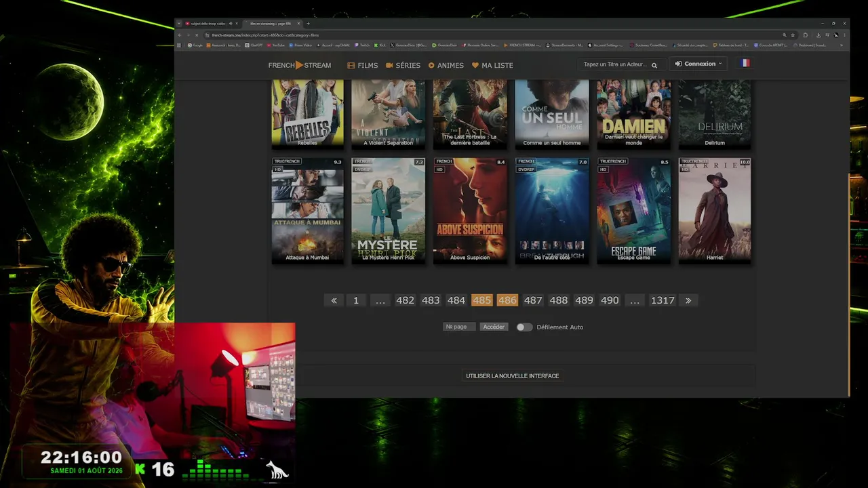Open De l'autre côté poster
This screenshot has height=488, width=868.
tap(552, 210)
